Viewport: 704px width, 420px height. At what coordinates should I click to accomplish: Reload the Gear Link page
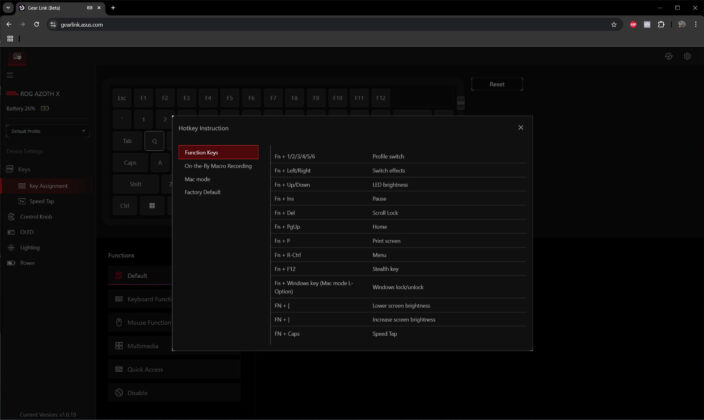[36, 24]
